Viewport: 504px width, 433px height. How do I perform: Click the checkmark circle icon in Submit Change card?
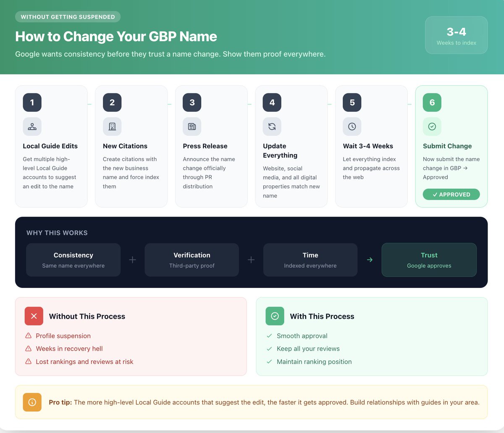pyautogui.click(x=432, y=127)
